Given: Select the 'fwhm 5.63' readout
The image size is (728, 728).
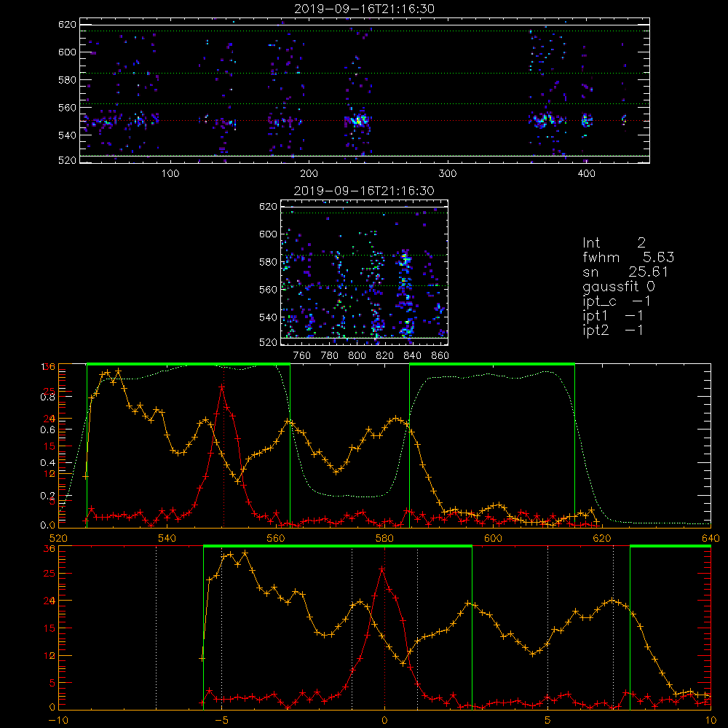Looking at the screenshot, I should pos(629,257).
